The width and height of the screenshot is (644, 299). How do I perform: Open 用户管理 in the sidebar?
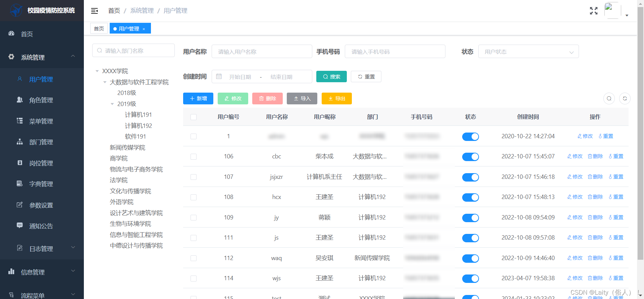(x=42, y=79)
